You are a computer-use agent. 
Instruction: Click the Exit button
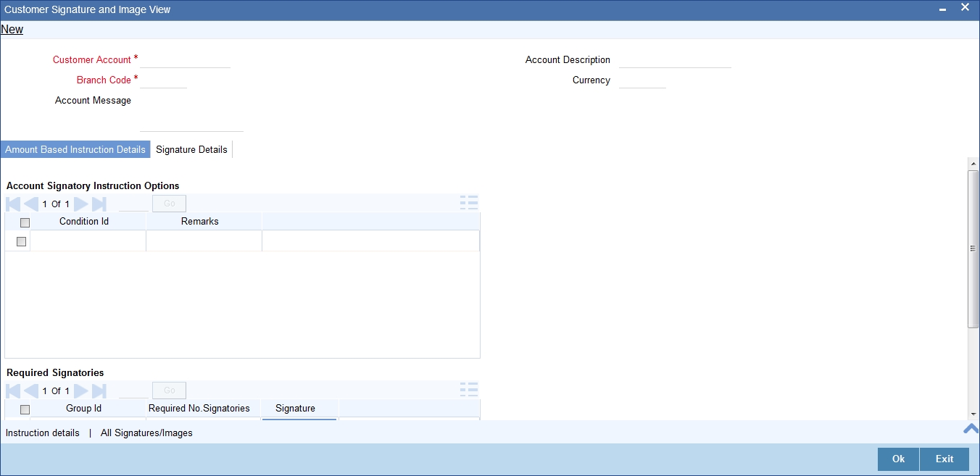tap(944, 459)
